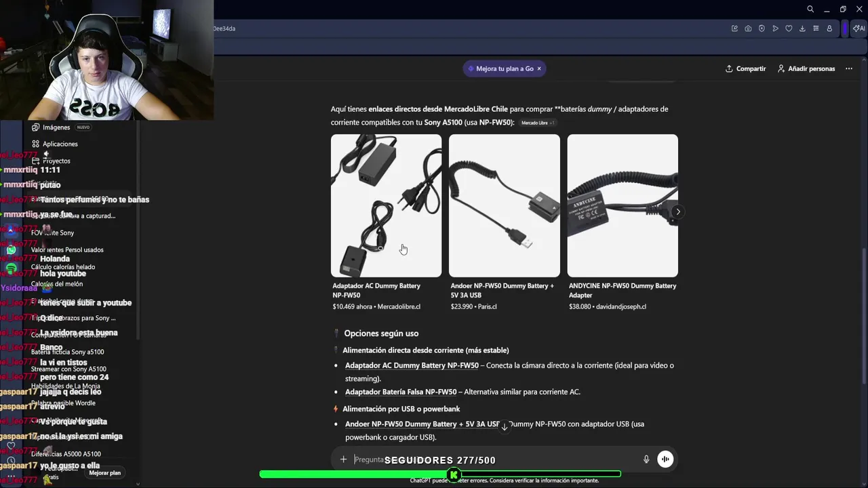Click Añadir personas button

pyautogui.click(x=806, y=68)
